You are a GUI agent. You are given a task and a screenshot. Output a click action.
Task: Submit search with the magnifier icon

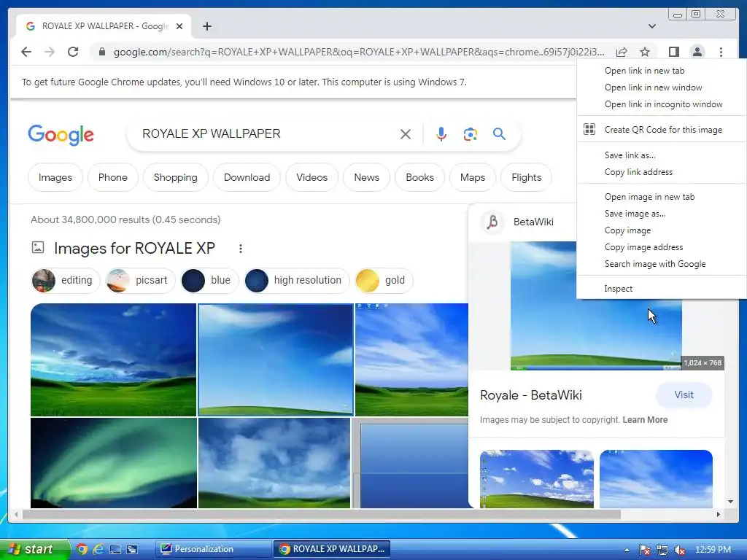coord(499,134)
